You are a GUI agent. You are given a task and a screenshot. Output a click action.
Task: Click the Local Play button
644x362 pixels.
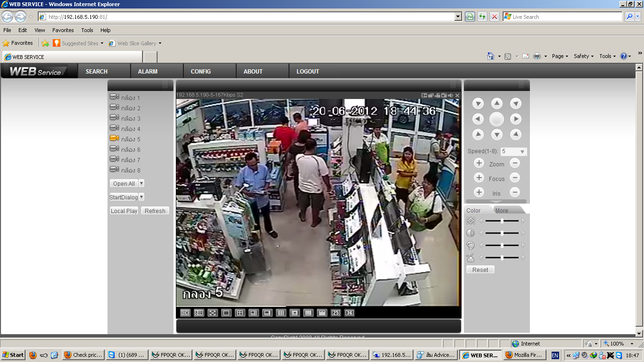click(x=124, y=211)
